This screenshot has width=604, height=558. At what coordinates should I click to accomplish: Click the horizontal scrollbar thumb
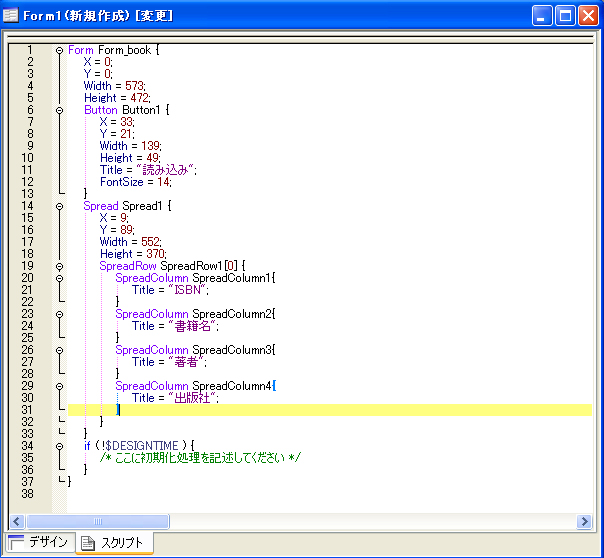coord(98,521)
